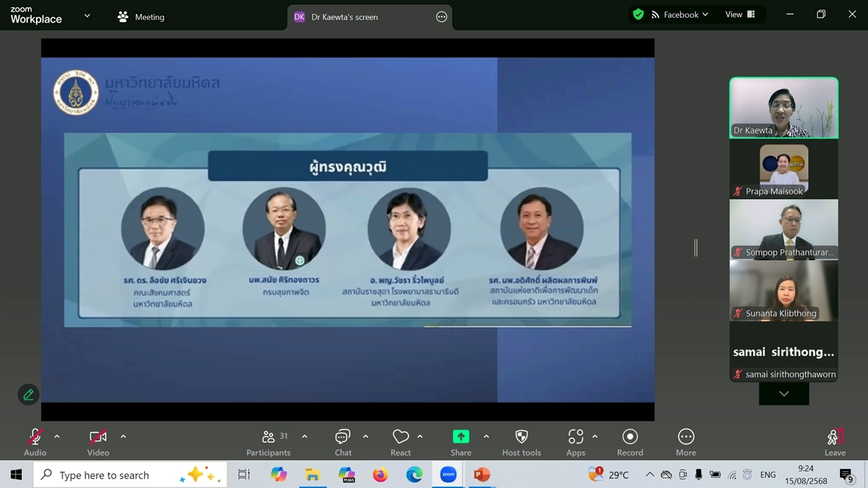Open Zoom Workplace dropdown arrow
This screenshot has width=868, height=488.
click(x=87, y=15)
